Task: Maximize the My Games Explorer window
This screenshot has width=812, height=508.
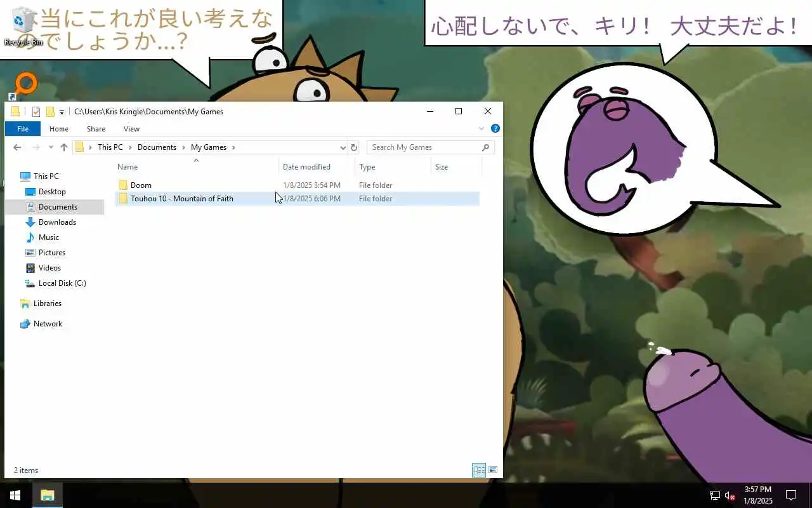Action: [459, 112]
